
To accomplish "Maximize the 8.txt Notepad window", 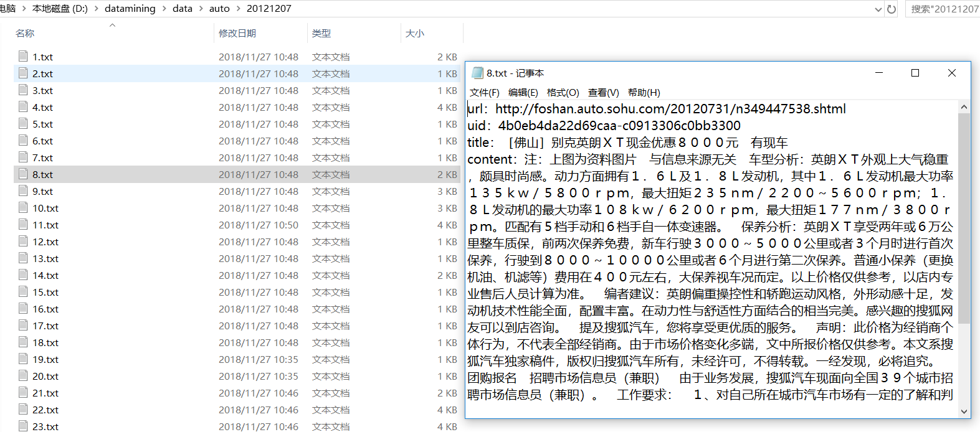I will click(x=915, y=73).
